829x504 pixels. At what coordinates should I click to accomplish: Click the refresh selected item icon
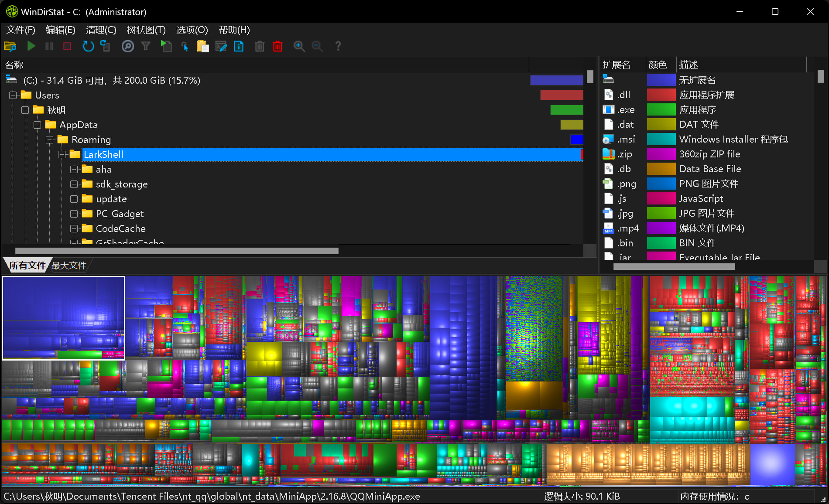point(106,46)
